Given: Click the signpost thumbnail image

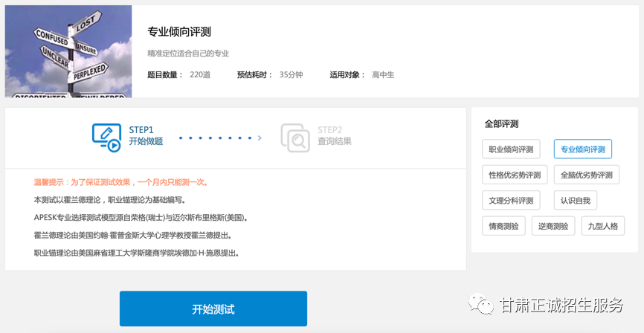Looking at the screenshot, I should (x=68, y=51).
